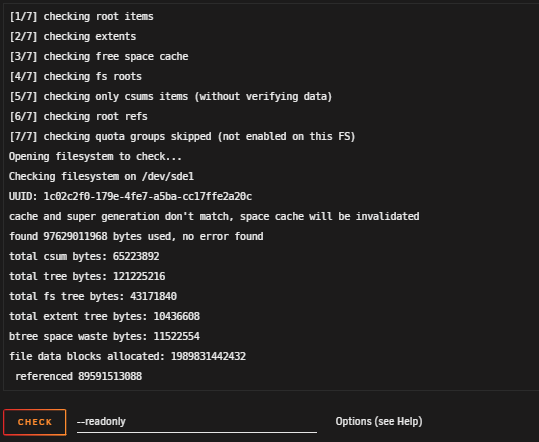Focus the --readonly options input field
This screenshot has width=539, height=442.
197,422
